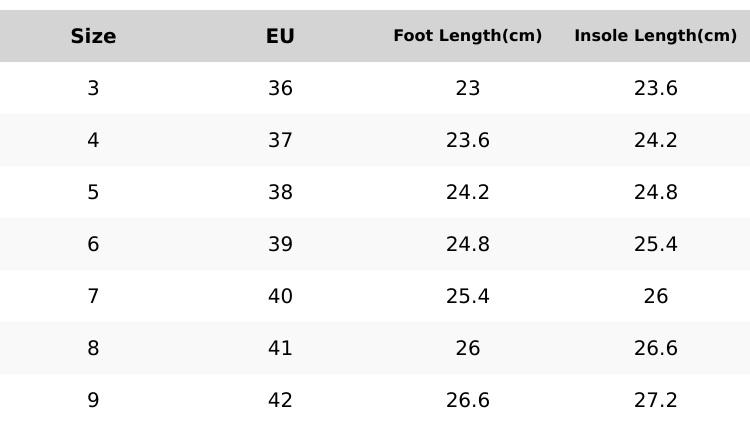Image resolution: width=750 pixels, height=426 pixels.
Task: Select insole length 23.6 in size 3 row
Action: pos(655,89)
